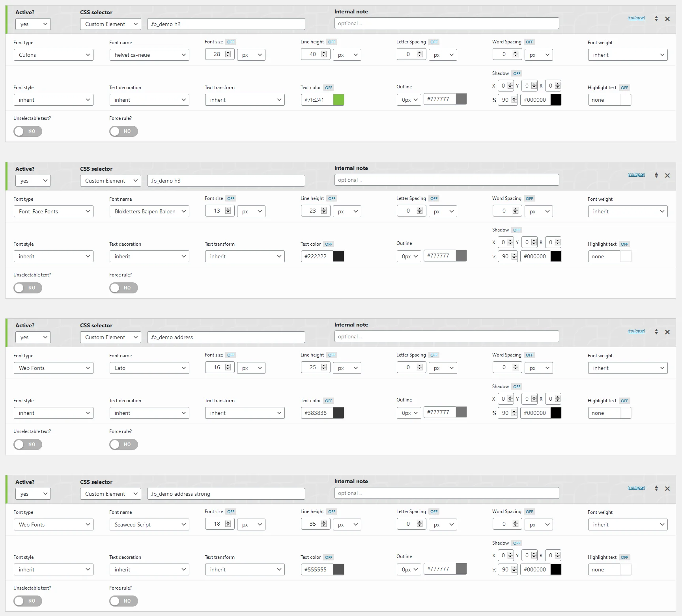Toggle Unselectable text switch for .fp_demo h2
The height and width of the screenshot is (616, 682).
coord(28,131)
